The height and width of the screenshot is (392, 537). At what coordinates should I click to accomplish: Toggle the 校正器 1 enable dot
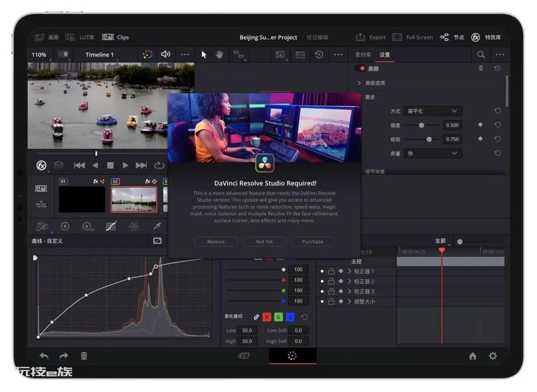(322, 271)
